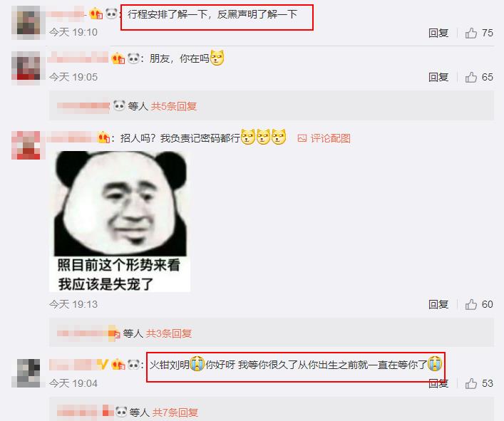Reply to the 19:10 comment

(438, 33)
